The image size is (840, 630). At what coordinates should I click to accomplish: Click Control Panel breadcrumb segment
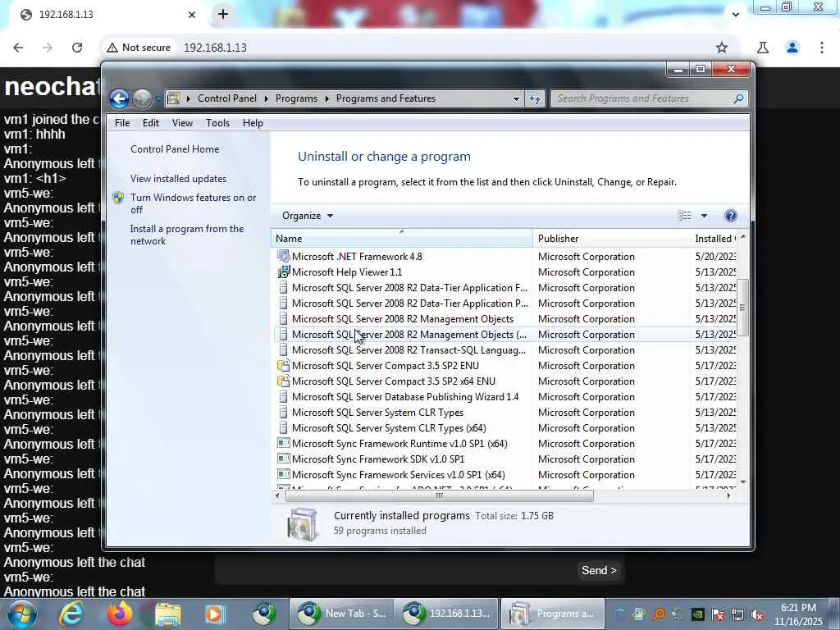[x=226, y=98]
